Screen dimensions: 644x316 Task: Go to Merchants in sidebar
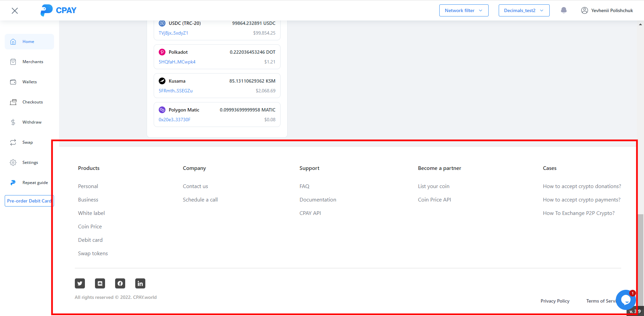33,62
